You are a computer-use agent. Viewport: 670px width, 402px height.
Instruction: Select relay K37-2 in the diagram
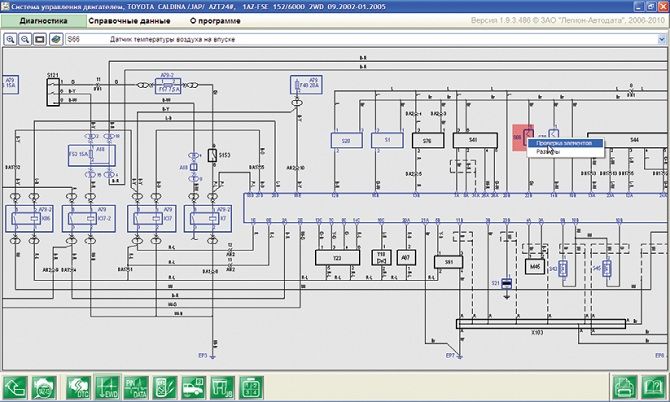(x=88, y=219)
